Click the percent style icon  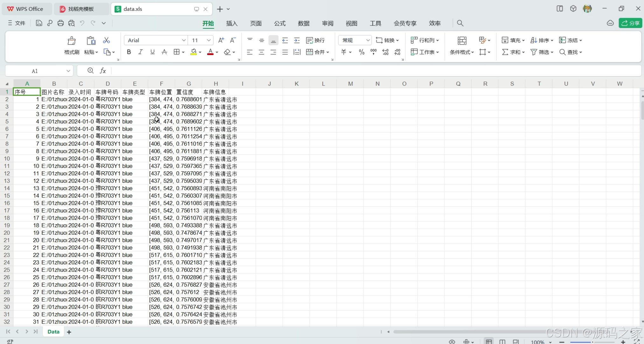coord(361,52)
